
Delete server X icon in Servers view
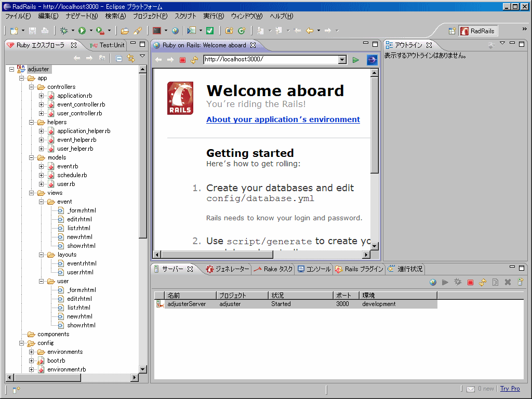pos(508,282)
